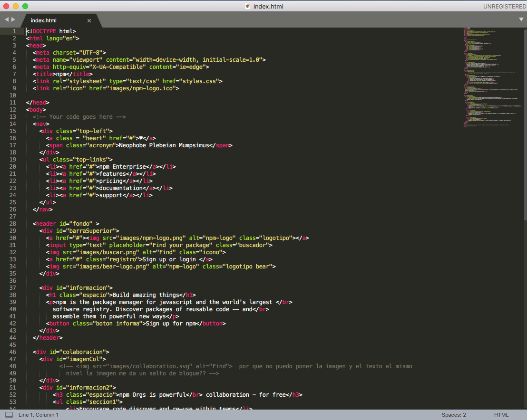Click the DOCTYPE declaration on line 1
This screenshot has width=527, height=420.
tap(51, 31)
